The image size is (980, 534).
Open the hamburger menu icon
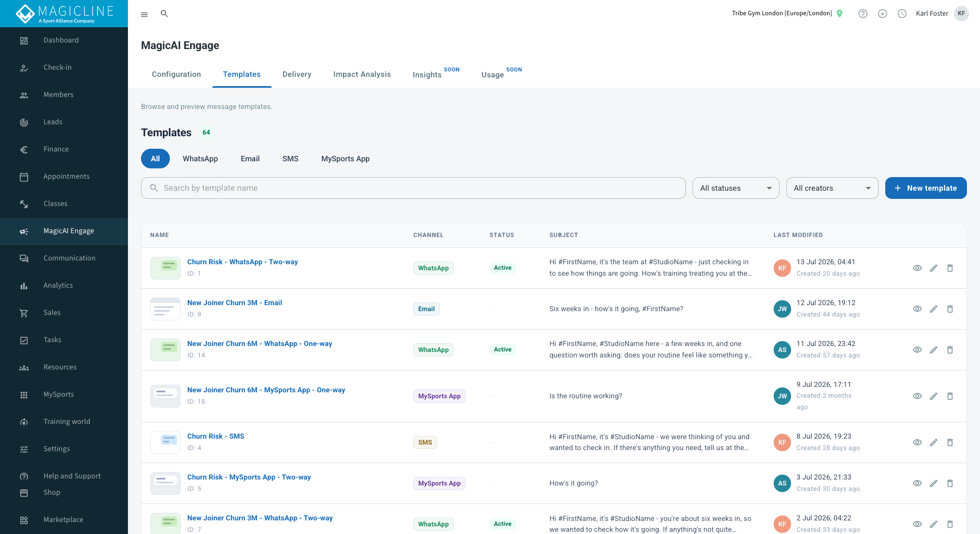coord(144,14)
